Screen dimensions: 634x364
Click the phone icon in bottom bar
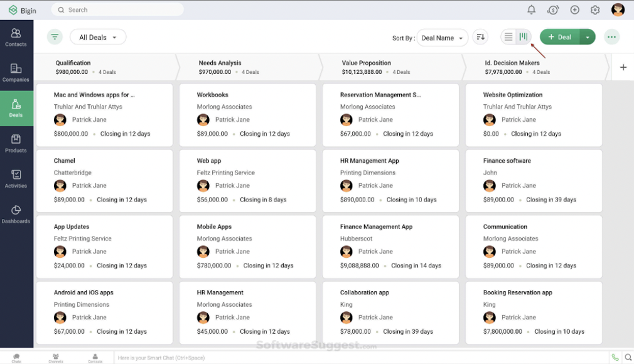pyautogui.click(x=615, y=357)
